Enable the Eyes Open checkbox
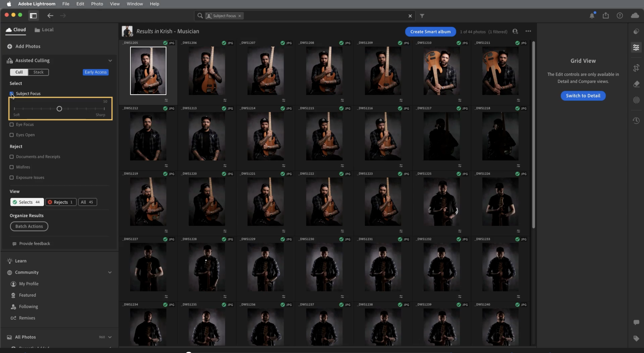644x353 pixels. pos(11,135)
